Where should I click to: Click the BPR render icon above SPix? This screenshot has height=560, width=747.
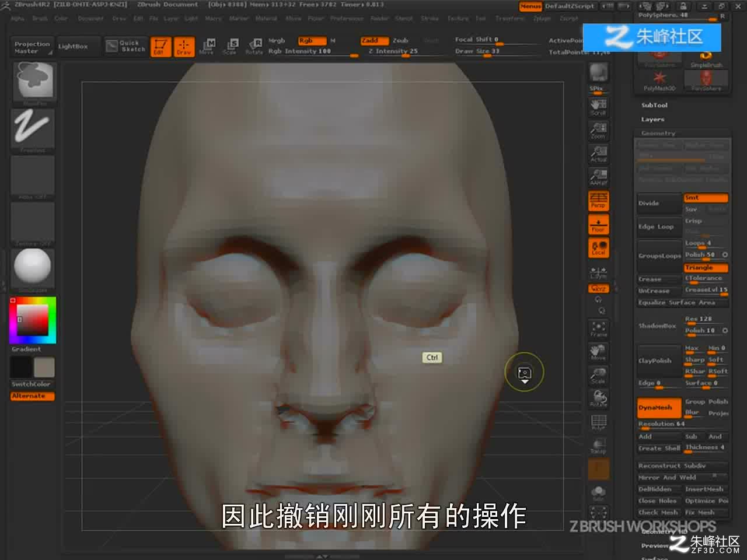[598, 73]
